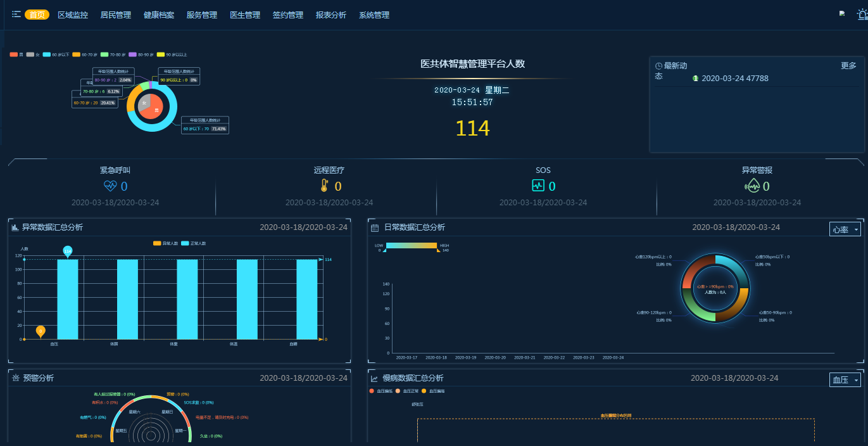This screenshot has height=446, width=868.
Task: Click the 114 marker pin above 血压 bar
Action: (x=68, y=251)
